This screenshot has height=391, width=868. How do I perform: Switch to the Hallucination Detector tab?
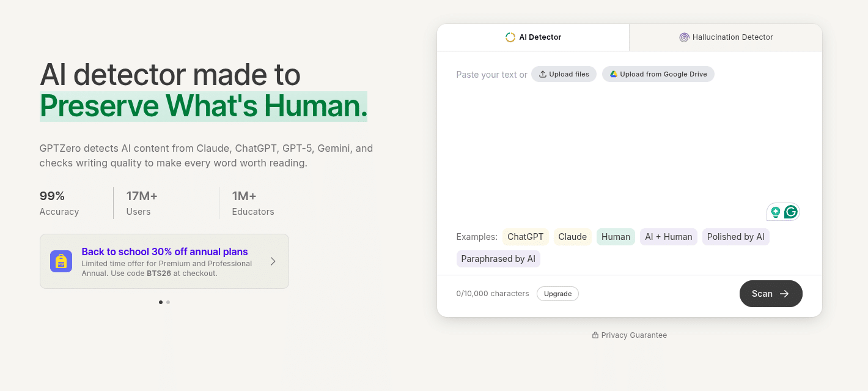click(726, 37)
